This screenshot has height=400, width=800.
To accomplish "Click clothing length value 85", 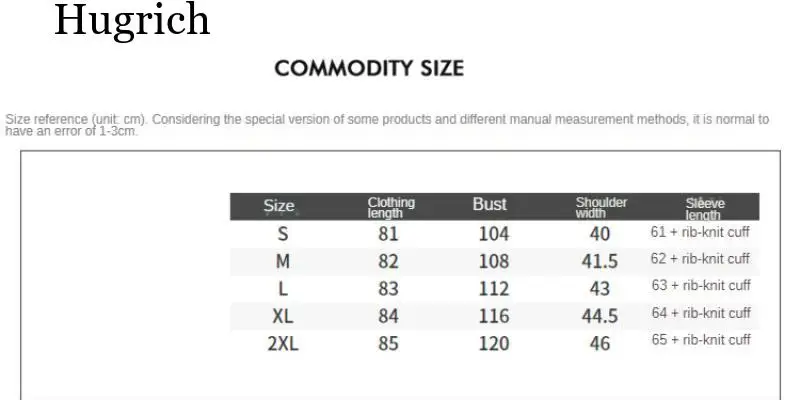I will [x=388, y=344].
